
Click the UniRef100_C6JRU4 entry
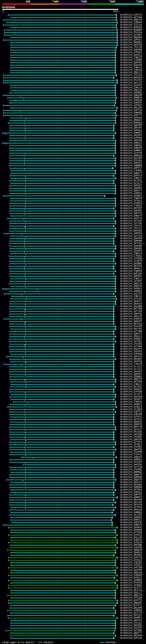click(131, 409)
